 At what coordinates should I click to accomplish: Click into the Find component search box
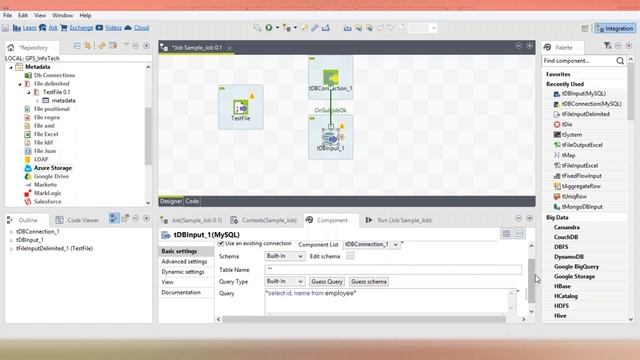point(579,61)
